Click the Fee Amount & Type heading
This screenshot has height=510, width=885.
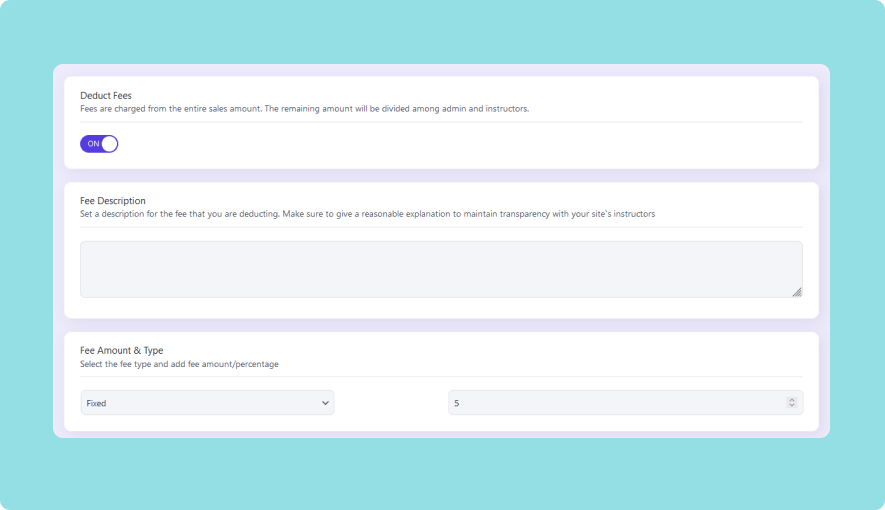[x=122, y=351]
